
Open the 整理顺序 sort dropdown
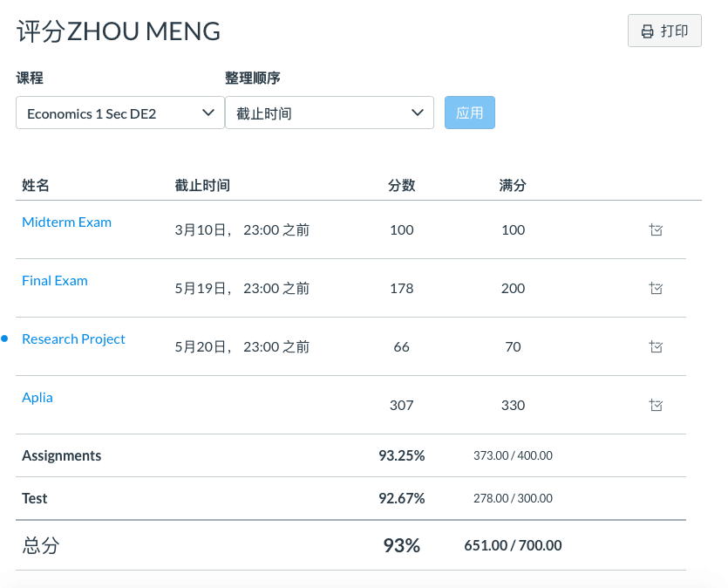330,113
